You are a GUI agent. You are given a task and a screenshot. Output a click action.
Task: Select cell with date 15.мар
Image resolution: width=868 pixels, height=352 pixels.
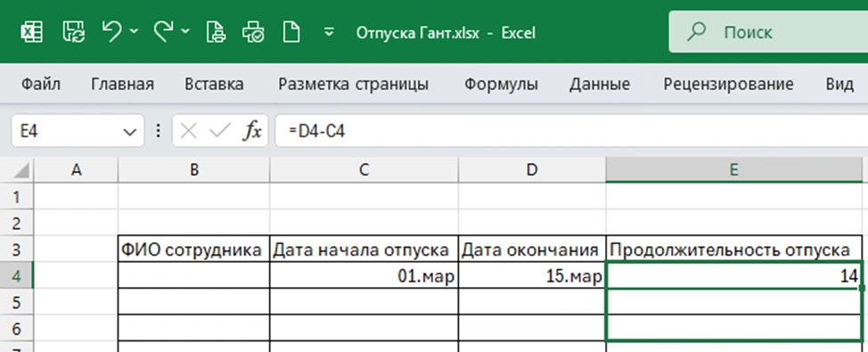tap(532, 275)
